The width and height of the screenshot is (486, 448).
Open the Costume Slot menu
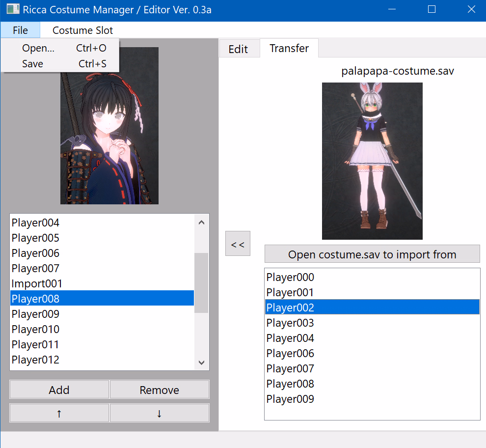point(82,30)
